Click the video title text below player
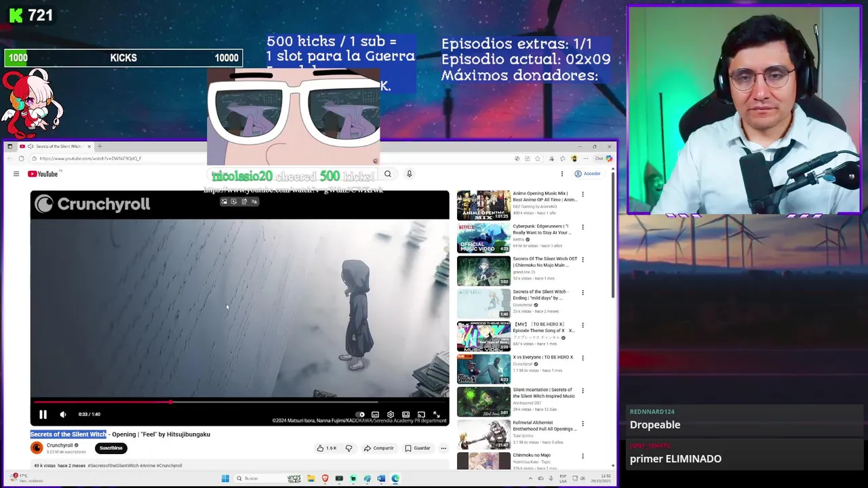868x488 pixels. [x=120, y=434]
